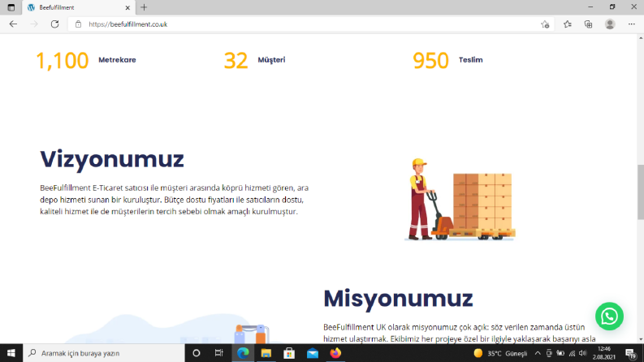Close the BeeFulfillment tab
The width and height of the screenshot is (644, 362).
pyautogui.click(x=128, y=7)
